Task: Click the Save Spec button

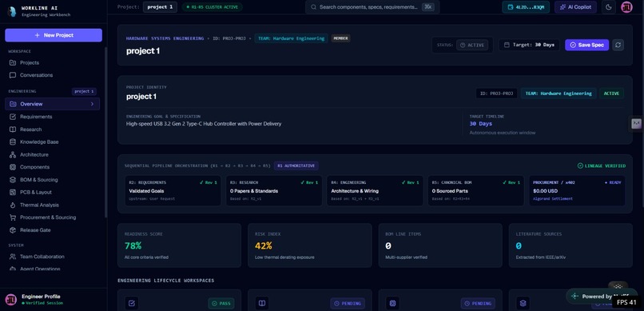Action: tap(587, 46)
